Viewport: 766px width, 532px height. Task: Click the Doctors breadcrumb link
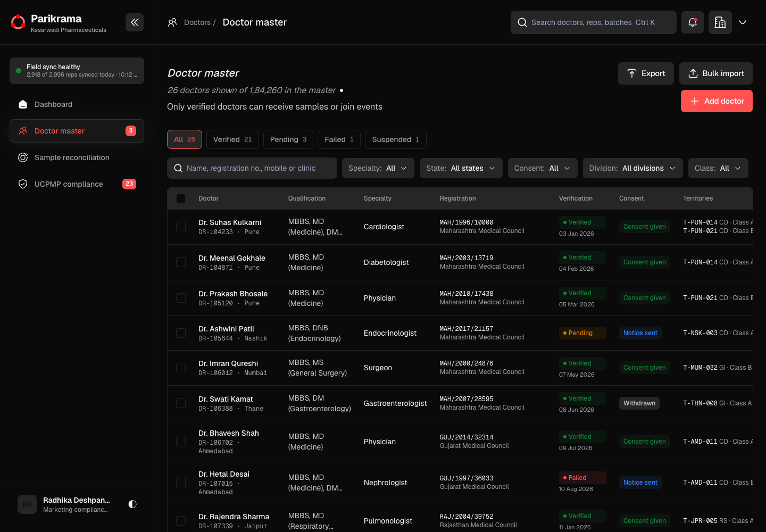coord(197,22)
